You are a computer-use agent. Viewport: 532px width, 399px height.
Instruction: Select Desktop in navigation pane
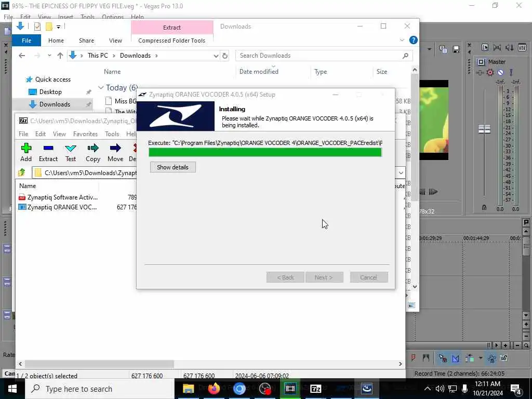(x=46, y=92)
